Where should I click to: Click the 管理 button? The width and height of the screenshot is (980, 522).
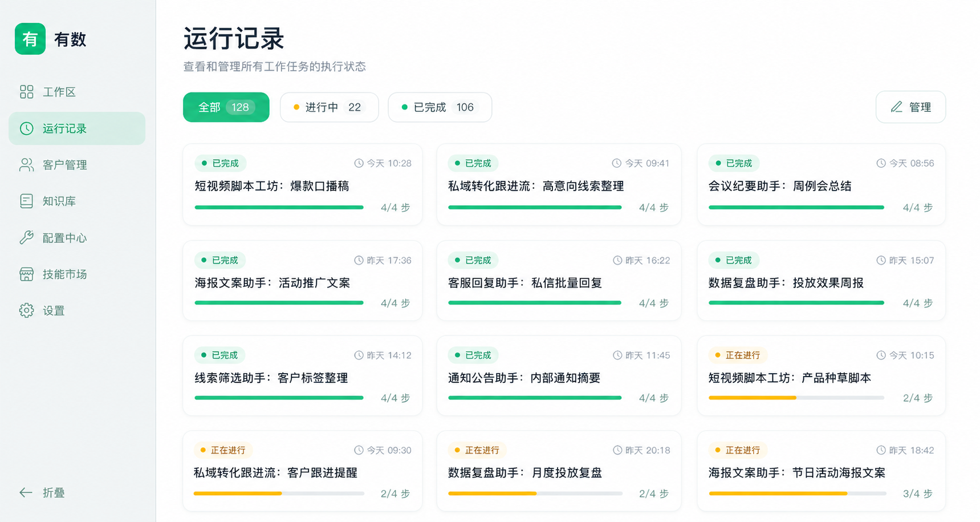pos(910,107)
